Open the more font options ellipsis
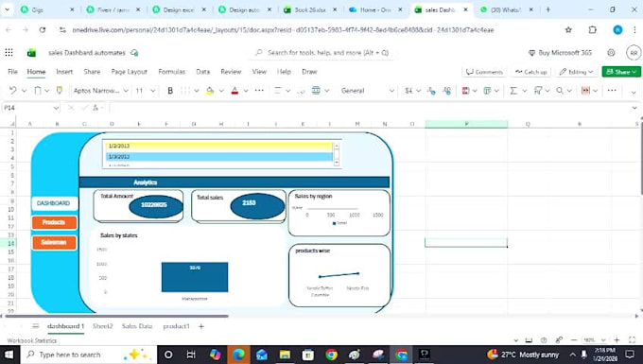The width and height of the screenshot is (643, 364). pos(259,90)
